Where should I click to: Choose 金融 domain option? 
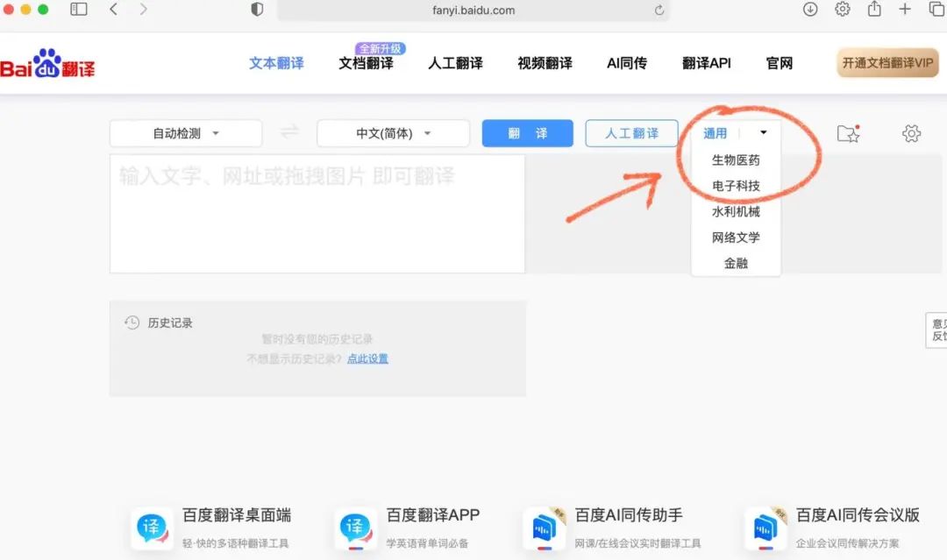(x=736, y=263)
